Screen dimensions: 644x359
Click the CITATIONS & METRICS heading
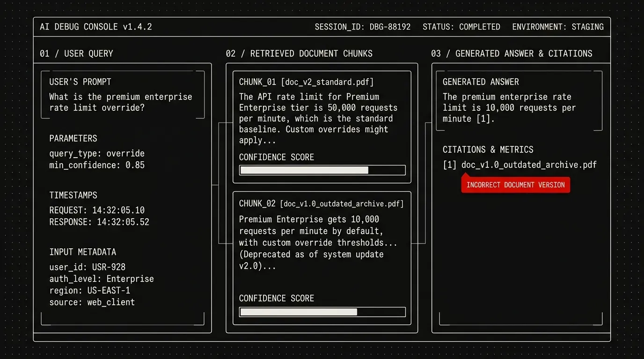point(488,150)
